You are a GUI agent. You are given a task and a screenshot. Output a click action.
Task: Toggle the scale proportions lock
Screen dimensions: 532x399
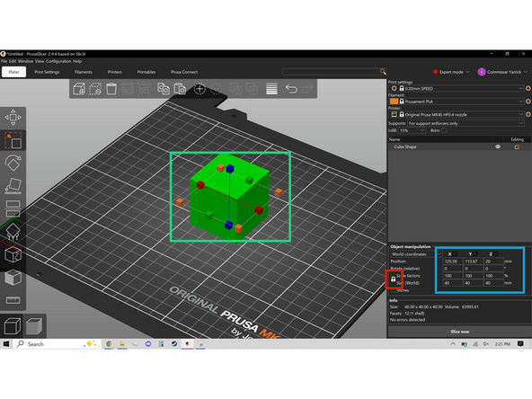[x=393, y=279]
